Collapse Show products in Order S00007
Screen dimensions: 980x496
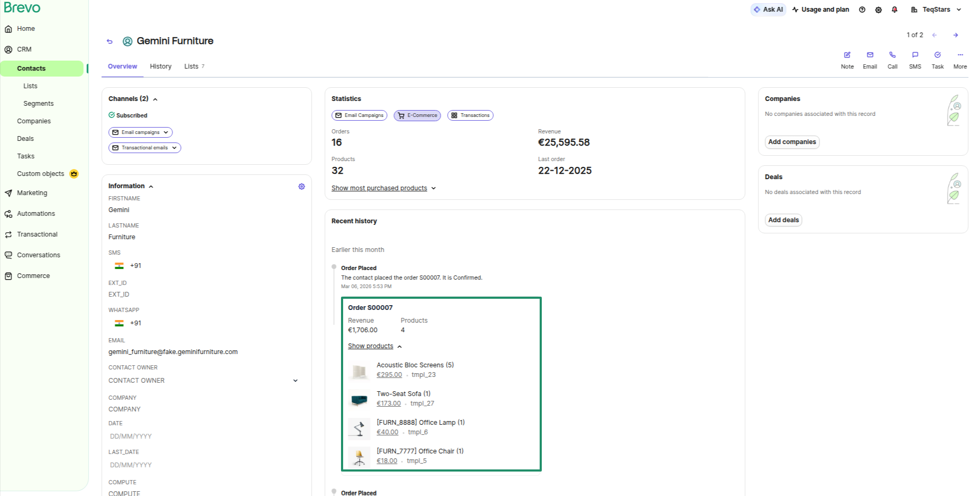[375, 346]
